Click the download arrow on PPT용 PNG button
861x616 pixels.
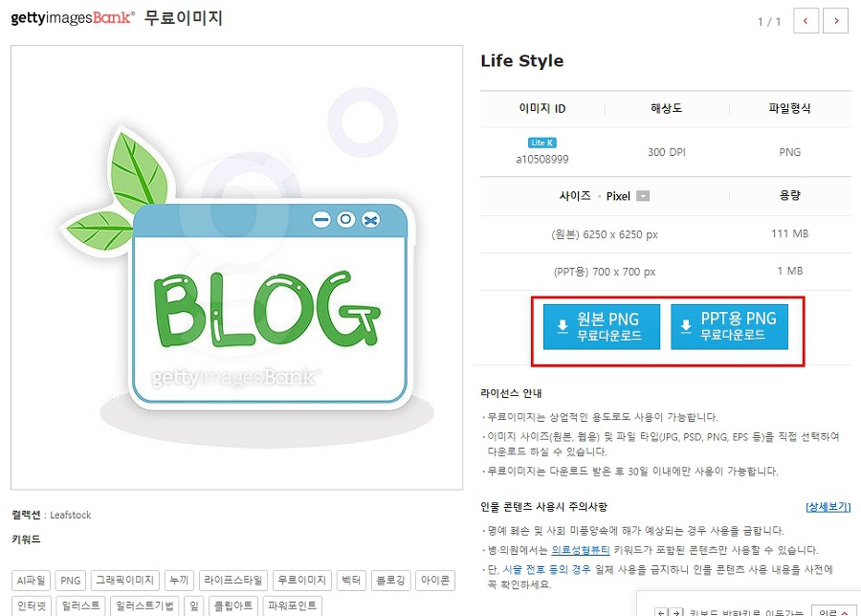click(686, 326)
